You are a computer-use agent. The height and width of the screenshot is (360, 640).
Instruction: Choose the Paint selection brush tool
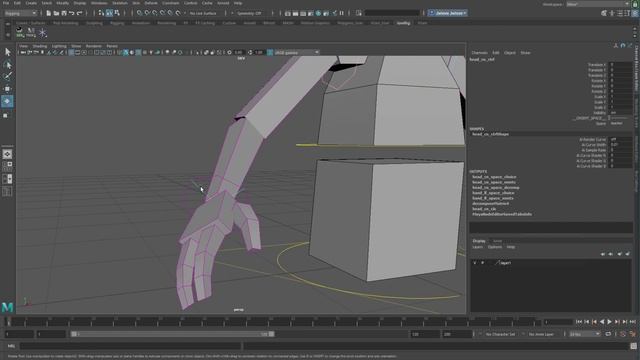(x=7, y=76)
